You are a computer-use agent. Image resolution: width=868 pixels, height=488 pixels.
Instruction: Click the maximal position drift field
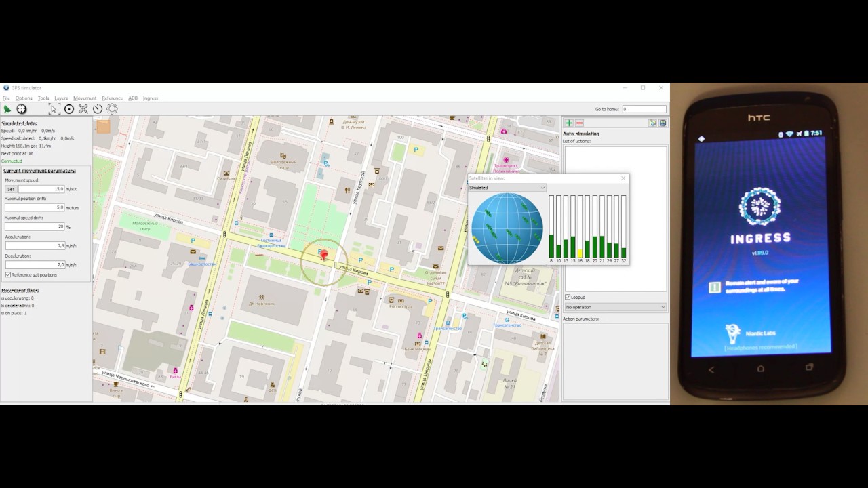[35, 207]
